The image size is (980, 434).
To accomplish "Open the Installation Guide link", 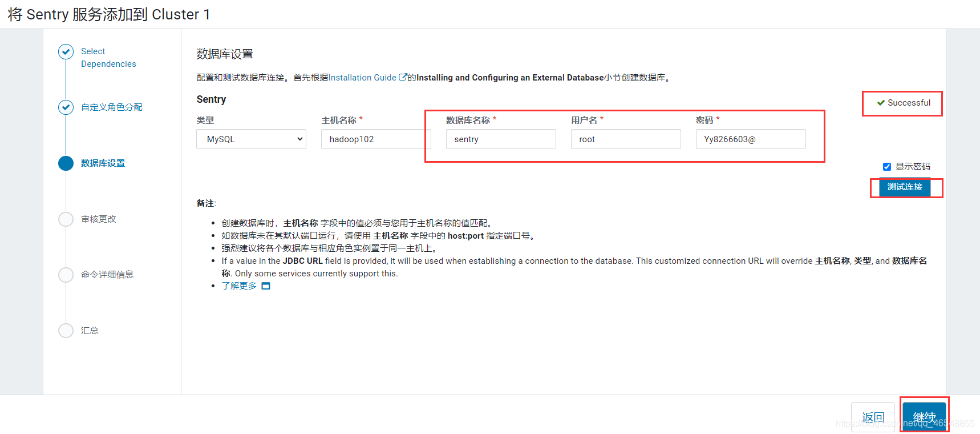I will point(362,78).
